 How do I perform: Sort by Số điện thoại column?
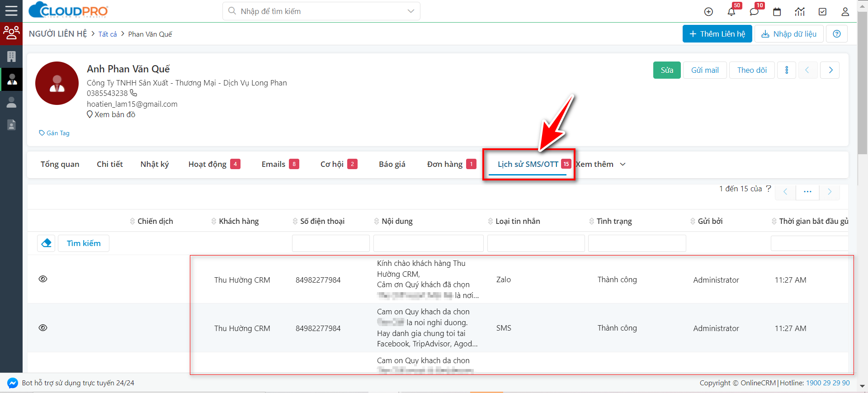[x=318, y=221]
